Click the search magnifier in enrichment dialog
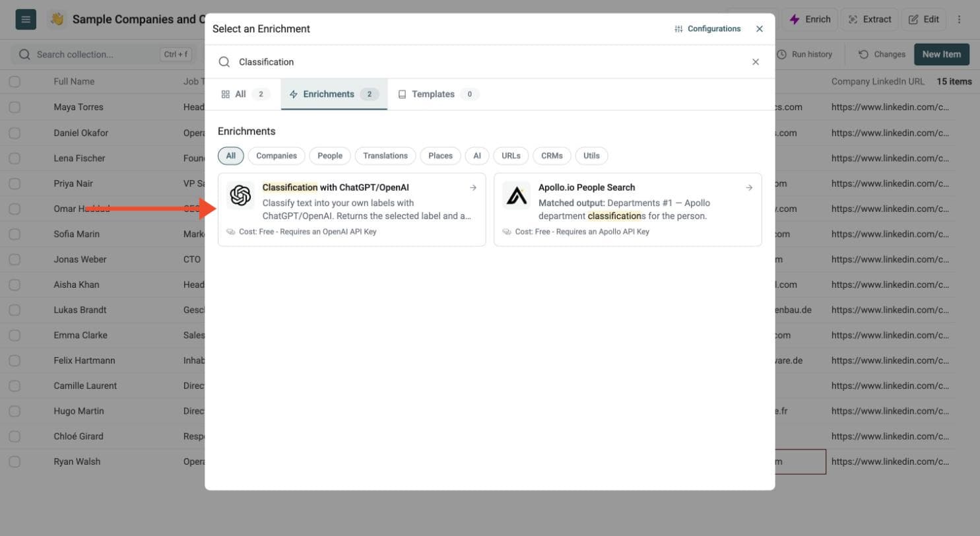The height and width of the screenshot is (536, 980). 224,62
